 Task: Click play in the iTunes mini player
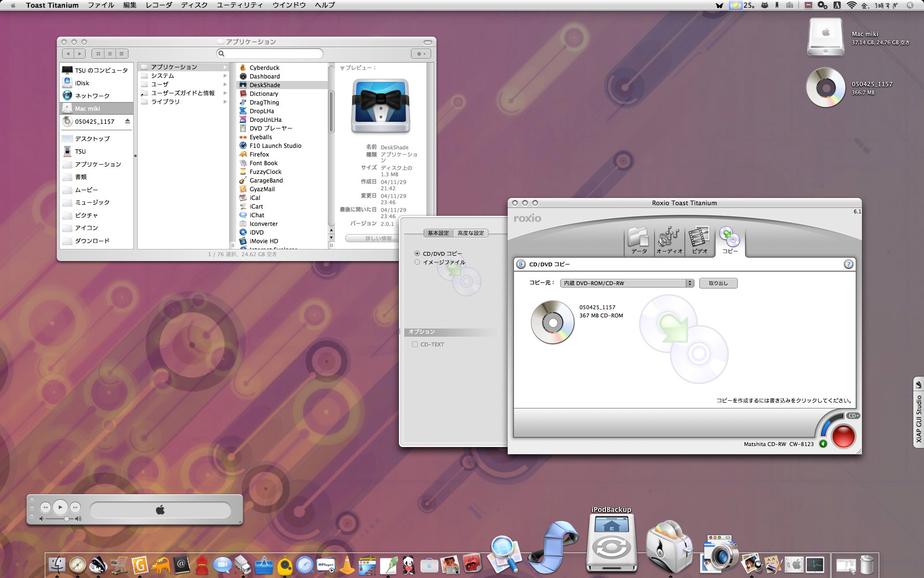click(x=60, y=507)
